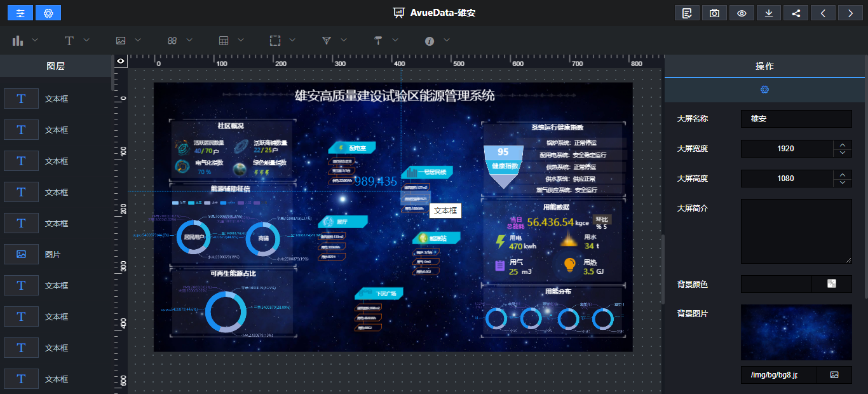Select the 能源辅助征信 panel title
Screen dimensions: 868x394
[230, 189]
